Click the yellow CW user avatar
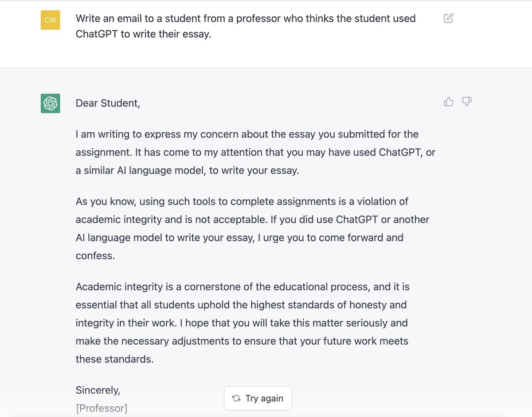Screen dimensions: 532x417 (51, 20)
